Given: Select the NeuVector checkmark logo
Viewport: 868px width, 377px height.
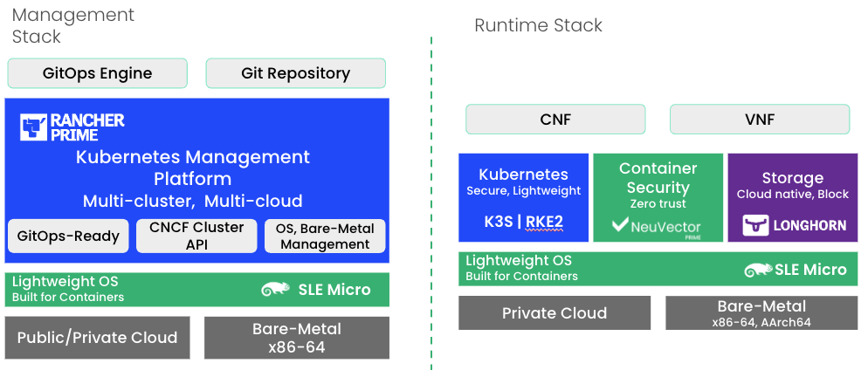Looking at the screenshot, I should (621, 226).
